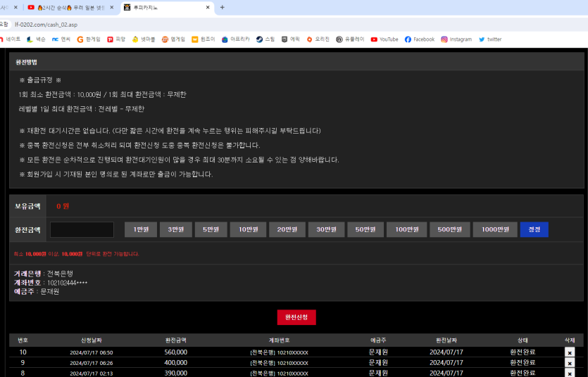Open the Twitter bookmark
Image resolution: width=588 pixels, height=377 pixels.
click(490, 39)
